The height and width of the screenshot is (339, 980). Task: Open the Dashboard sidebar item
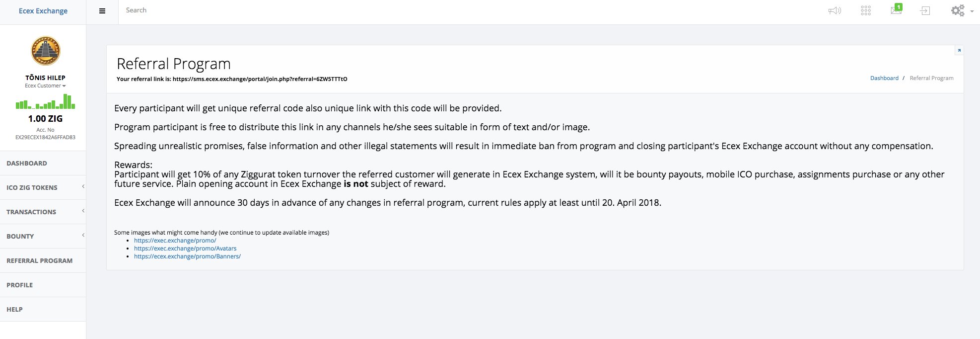point(43,163)
